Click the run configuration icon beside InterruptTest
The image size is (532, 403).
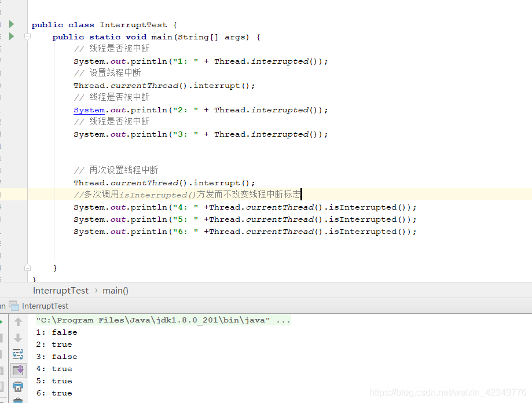14,306
